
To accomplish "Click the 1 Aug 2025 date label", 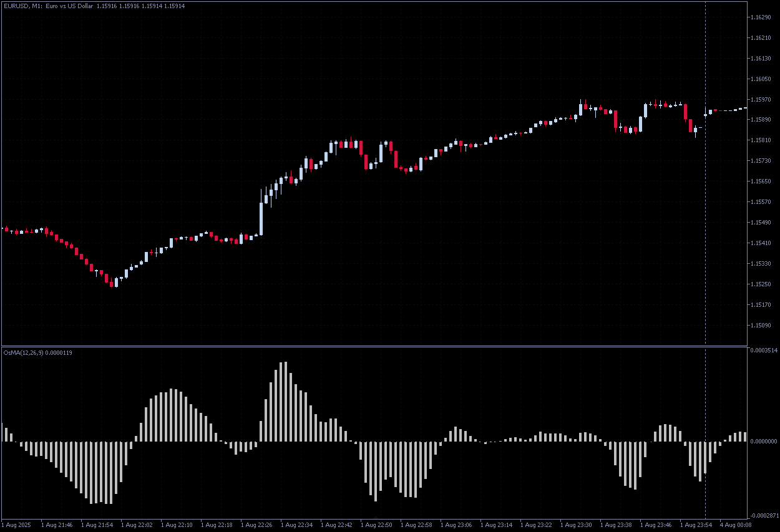I will coord(17,525).
